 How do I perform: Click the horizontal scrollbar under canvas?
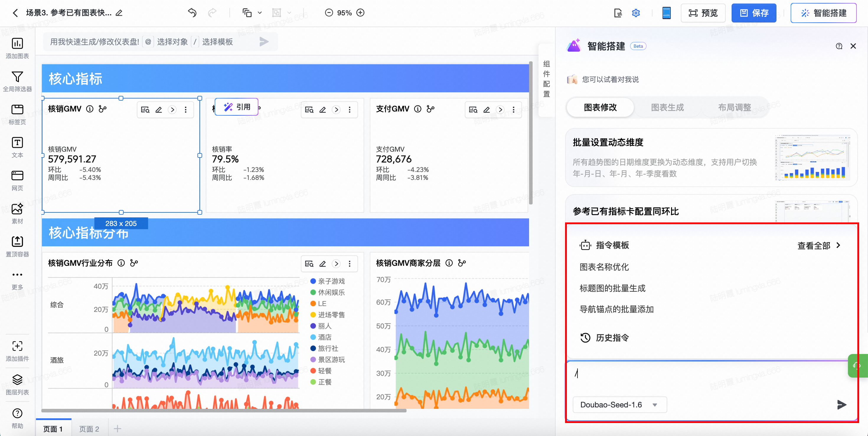click(x=224, y=410)
